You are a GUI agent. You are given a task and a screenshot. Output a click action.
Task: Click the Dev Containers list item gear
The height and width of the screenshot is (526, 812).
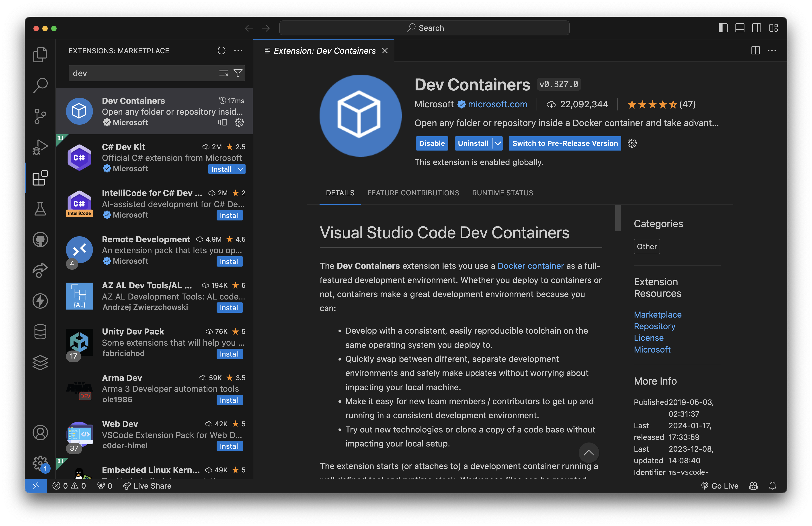[239, 122]
